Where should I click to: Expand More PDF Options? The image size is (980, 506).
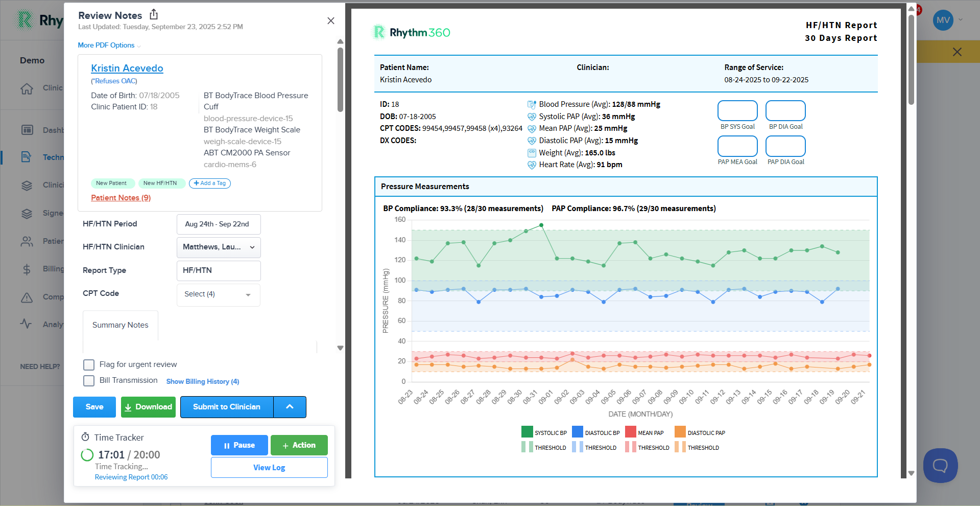tap(109, 45)
